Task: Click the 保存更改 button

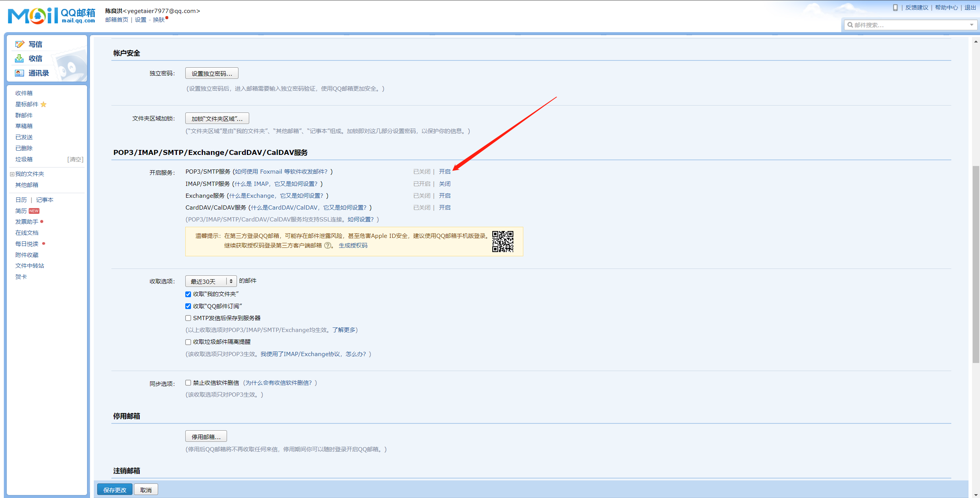Action: click(114, 490)
